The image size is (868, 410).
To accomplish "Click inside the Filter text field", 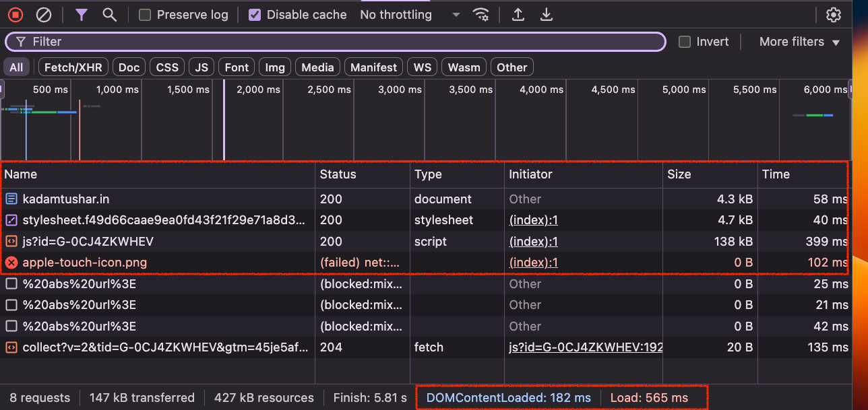I will pos(337,42).
